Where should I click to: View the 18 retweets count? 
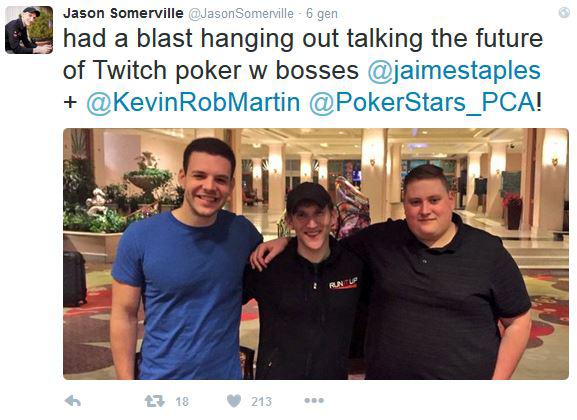(182, 401)
